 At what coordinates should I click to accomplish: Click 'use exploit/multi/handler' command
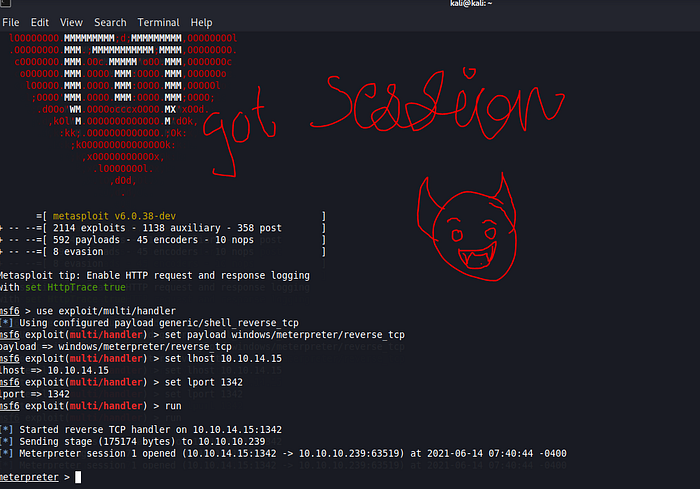[x=106, y=311]
